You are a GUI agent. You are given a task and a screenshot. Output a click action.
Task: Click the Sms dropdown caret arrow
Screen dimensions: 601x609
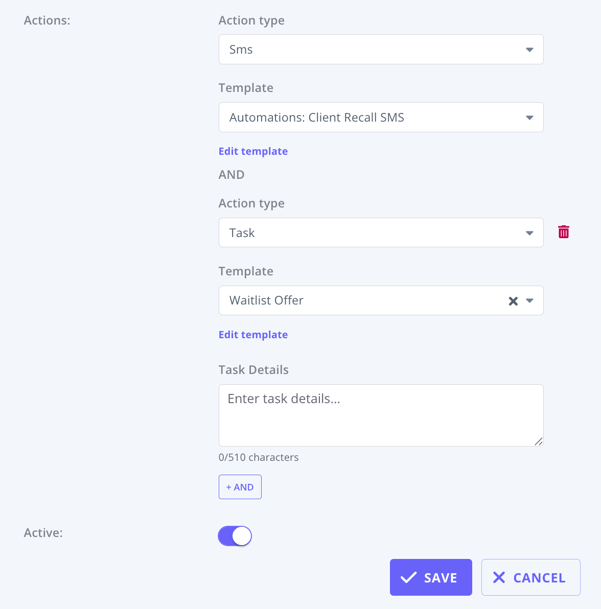point(529,50)
